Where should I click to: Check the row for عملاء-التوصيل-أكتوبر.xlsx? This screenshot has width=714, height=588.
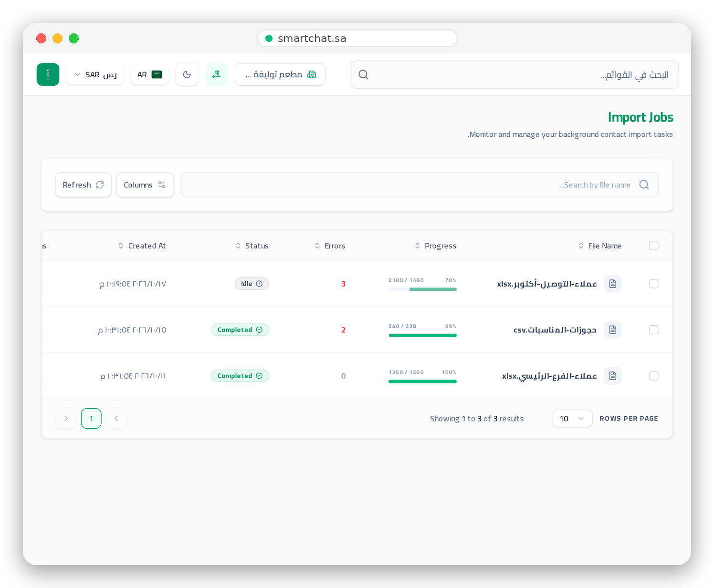tap(654, 284)
